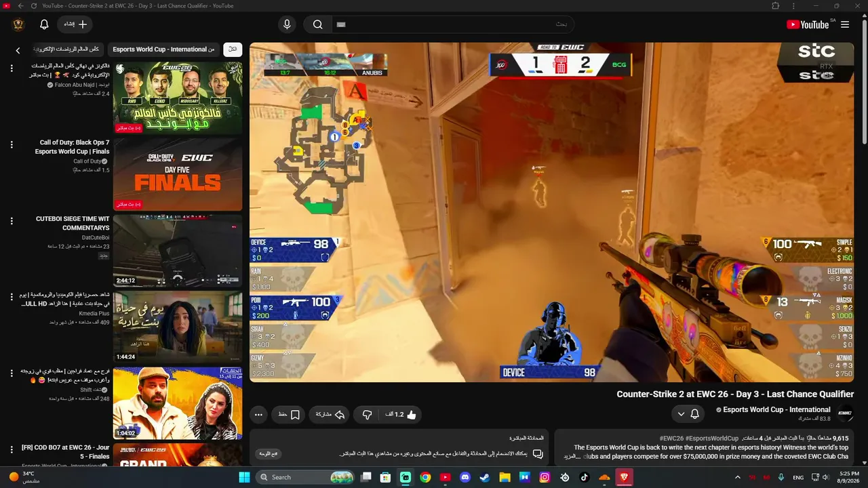Share the video (مشاركة)
This screenshot has height=488, width=868.
pos(330,415)
